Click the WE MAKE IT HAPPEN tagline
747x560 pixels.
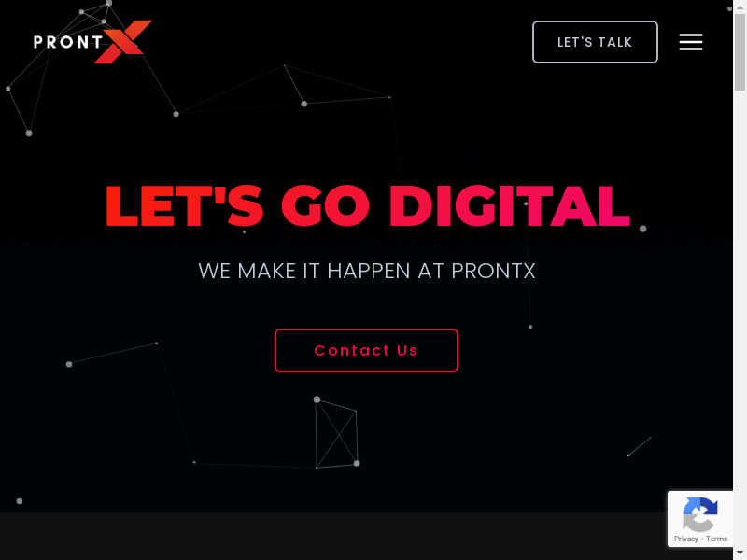(x=367, y=271)
